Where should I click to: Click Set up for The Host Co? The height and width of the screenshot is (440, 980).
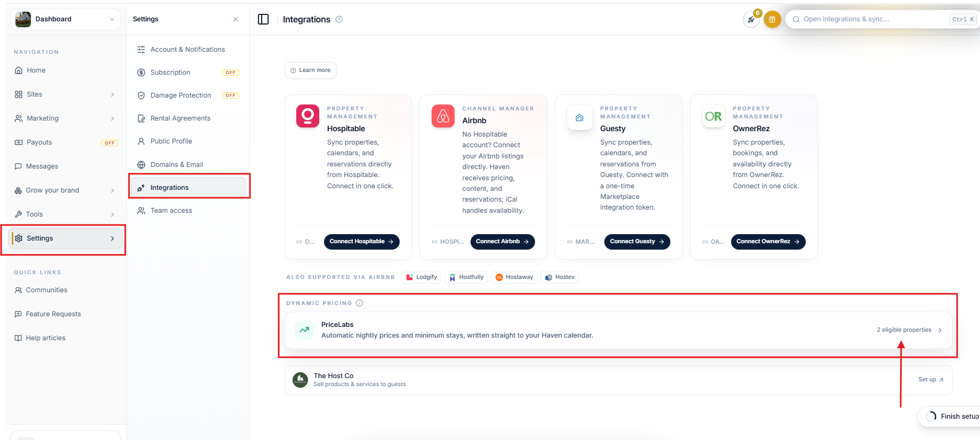click(x=931, y=380)
